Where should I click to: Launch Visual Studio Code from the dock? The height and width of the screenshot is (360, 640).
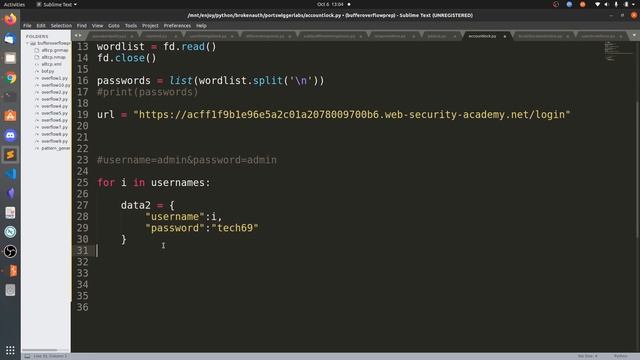(10, 174)
